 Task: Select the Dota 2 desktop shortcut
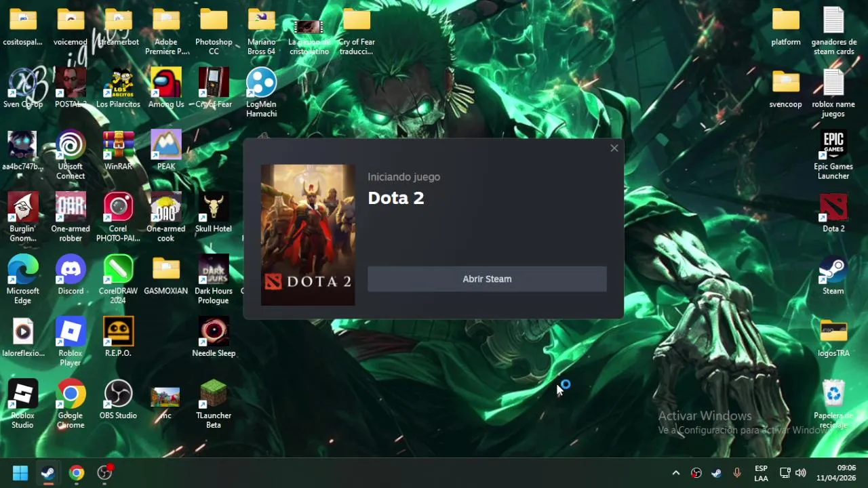pyautogui.click(x=833, y=213)
